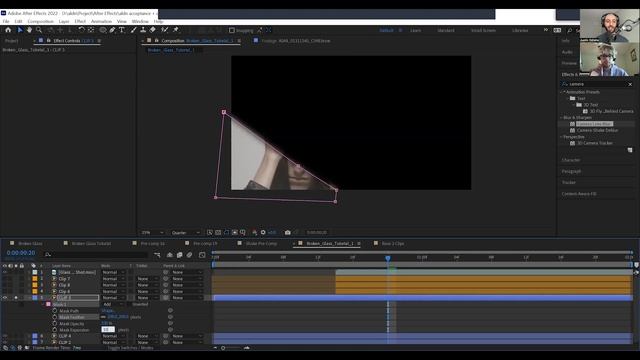Select the Eraser tool
The image size is (640, 360).
(x=153, y=30)
